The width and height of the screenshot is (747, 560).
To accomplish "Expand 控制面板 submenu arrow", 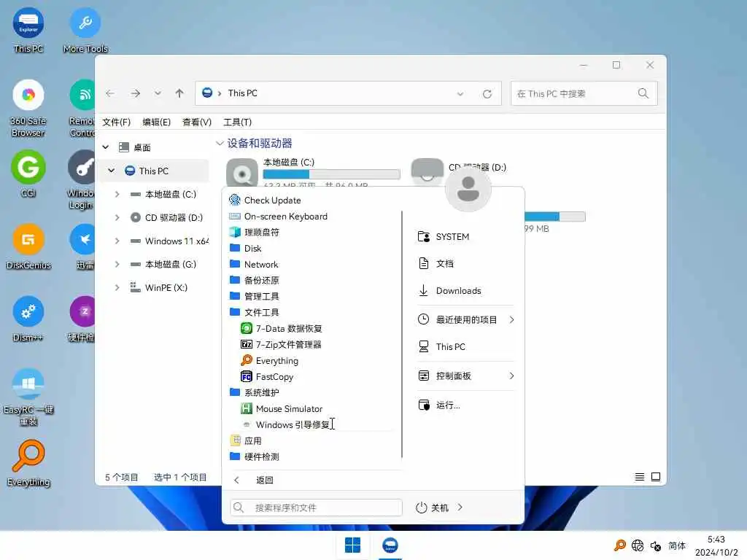I will tap(511, 376).
